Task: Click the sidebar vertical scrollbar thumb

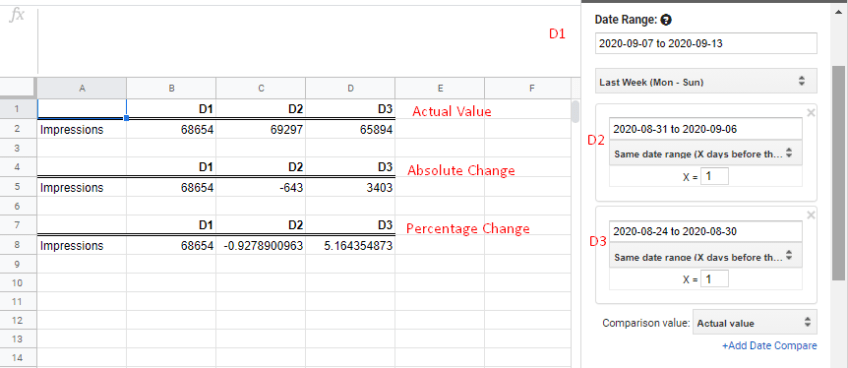Action: [x=839, y=173]
